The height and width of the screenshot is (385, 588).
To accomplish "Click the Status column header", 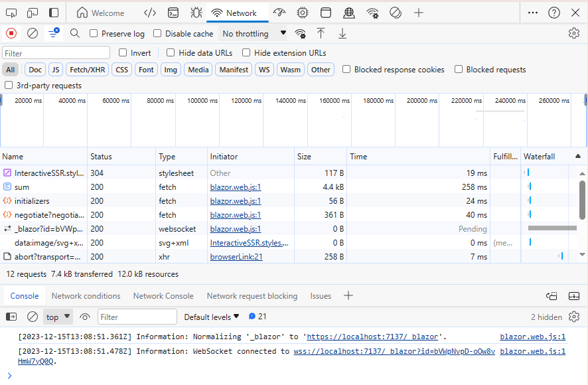I will click(121, 157).
